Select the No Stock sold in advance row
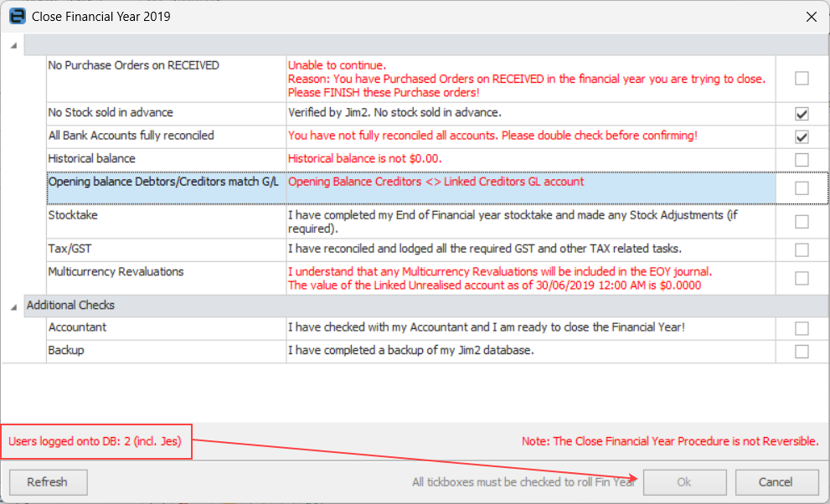Viewport: 830px width, 504px height. pos(437,113)
